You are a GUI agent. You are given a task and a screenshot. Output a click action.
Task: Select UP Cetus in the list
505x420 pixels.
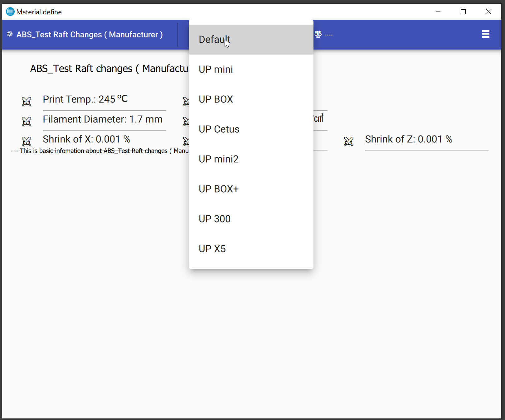pos(251,129)
